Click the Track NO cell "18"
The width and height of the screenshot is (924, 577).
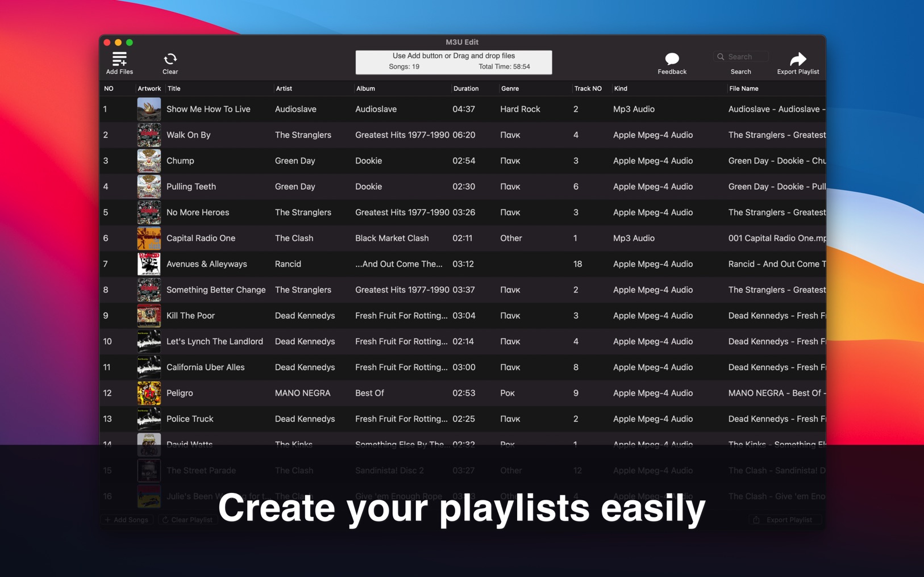pyautogui.click(x=577, y=264)
